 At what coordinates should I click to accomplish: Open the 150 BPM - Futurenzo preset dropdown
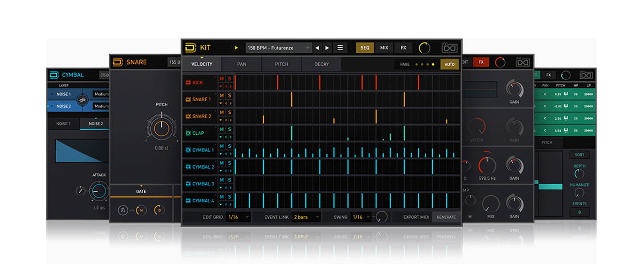(x=279, y=48)
